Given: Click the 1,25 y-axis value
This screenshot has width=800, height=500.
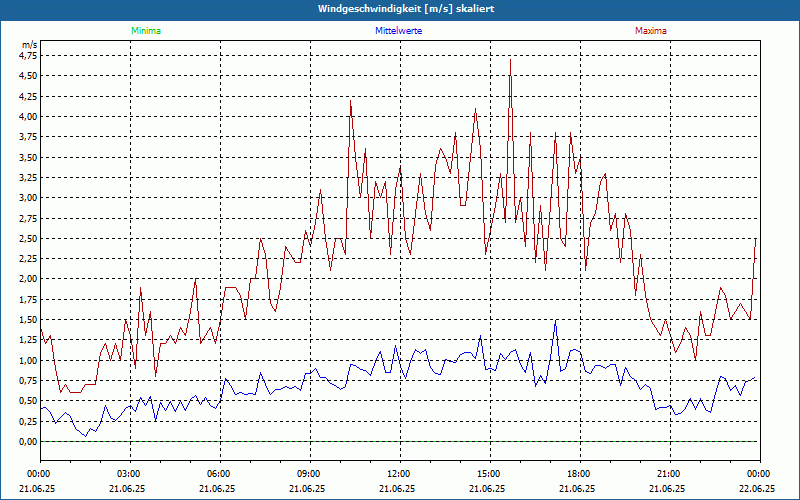Looking at the screenshot, I should point(29,340).
